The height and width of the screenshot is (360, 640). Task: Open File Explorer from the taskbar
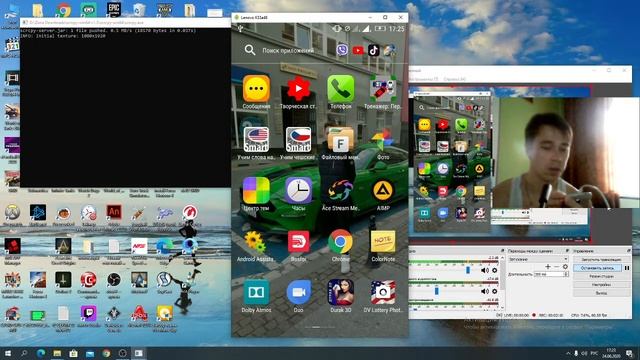click(x=57, y=353)
